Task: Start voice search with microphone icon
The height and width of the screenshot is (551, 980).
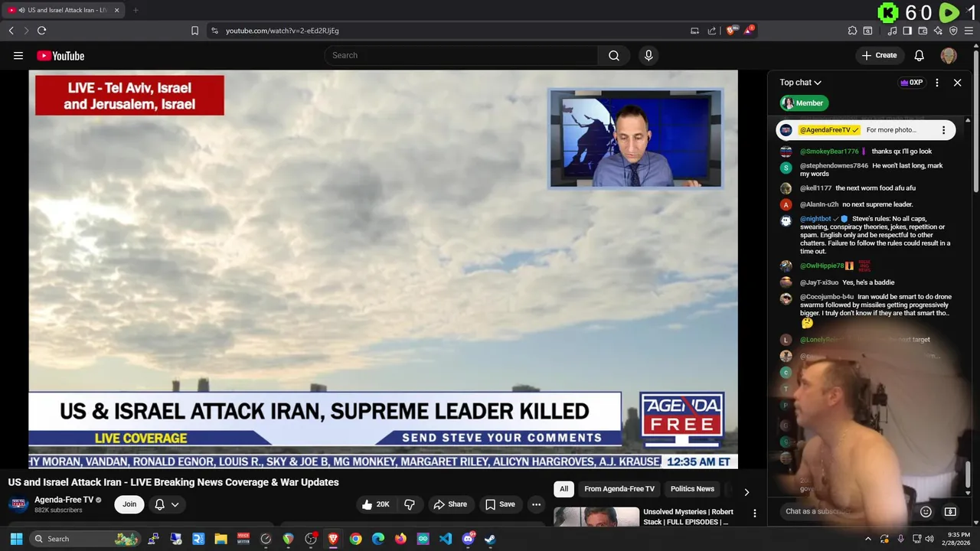Action: pos(648,55)
